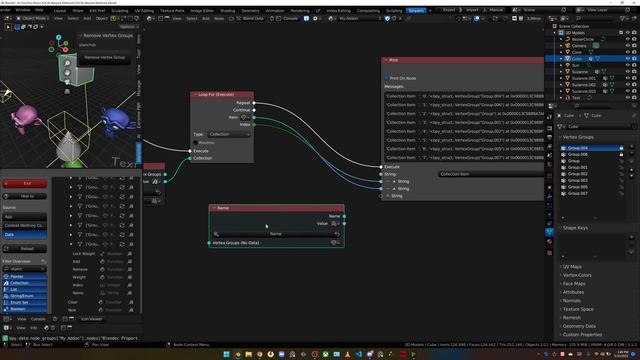Expand the Geometry Data panel
Screen dimensions: 640x360
pos(578,326)
